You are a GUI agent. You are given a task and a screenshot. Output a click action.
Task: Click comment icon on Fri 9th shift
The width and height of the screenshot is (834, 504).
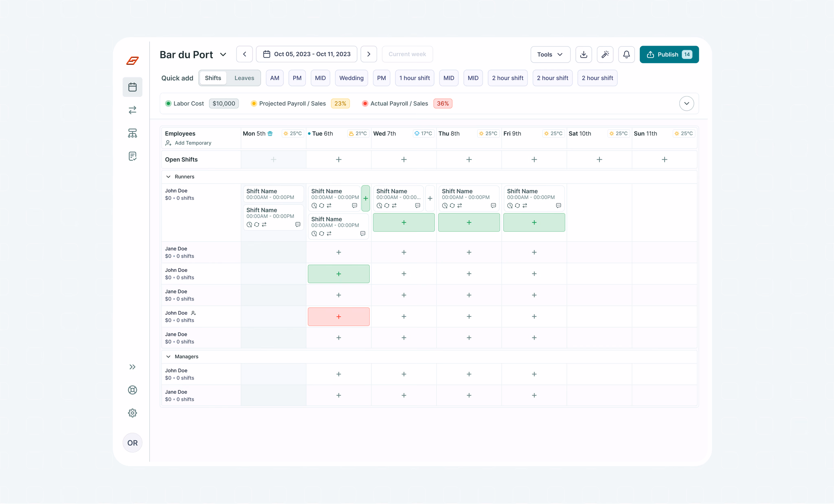click(558, 206)
